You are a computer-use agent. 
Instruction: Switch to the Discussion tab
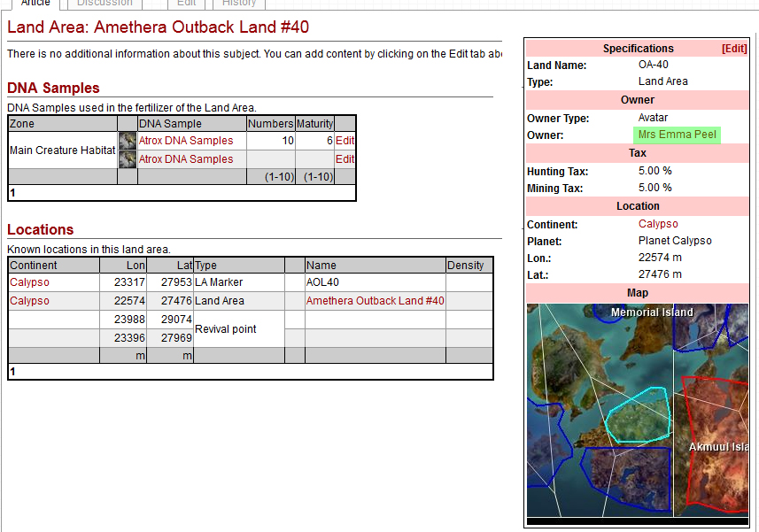(x=105, y=4)
